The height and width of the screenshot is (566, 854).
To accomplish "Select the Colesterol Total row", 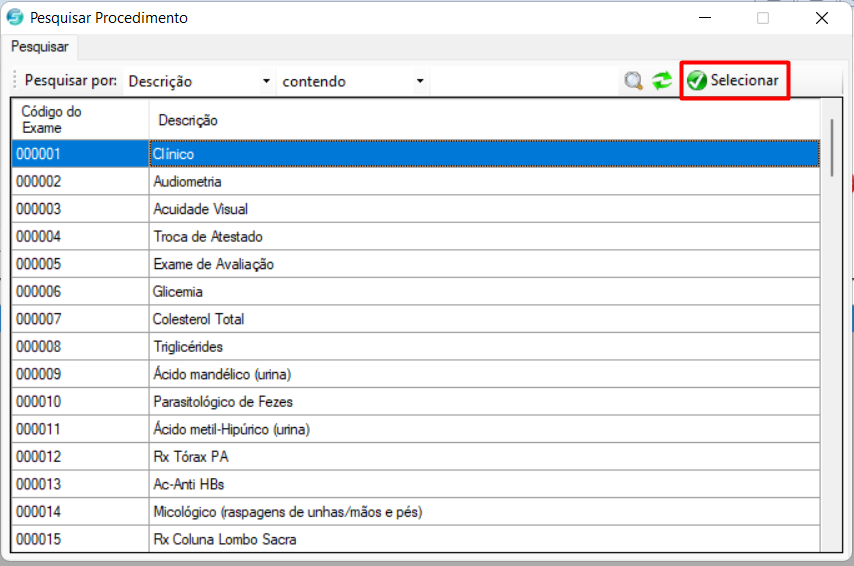I will tap(484, 319).
